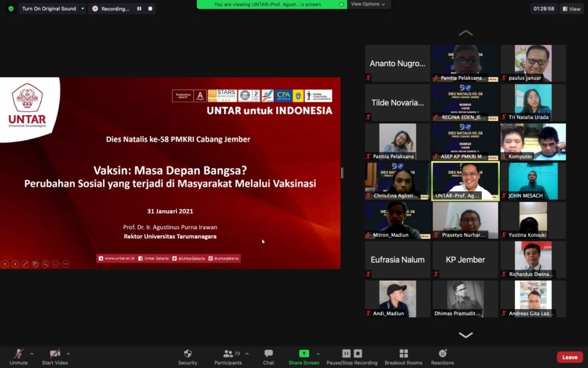Click the UNTAR logo on slide
Viewport: 588px width, 368px height.
pyautogui.click(x=27, y=106)
